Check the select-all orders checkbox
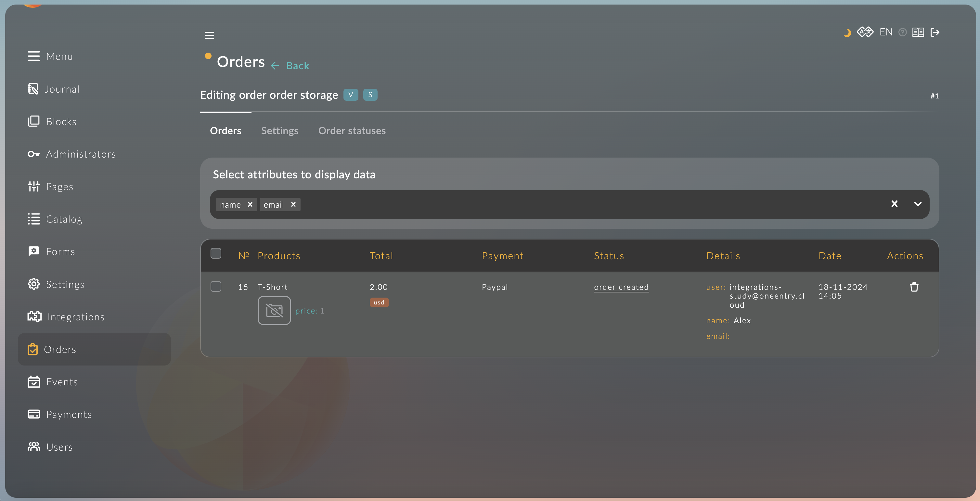The width and height of the screenshot is (980, 501). tap(216, 253)
